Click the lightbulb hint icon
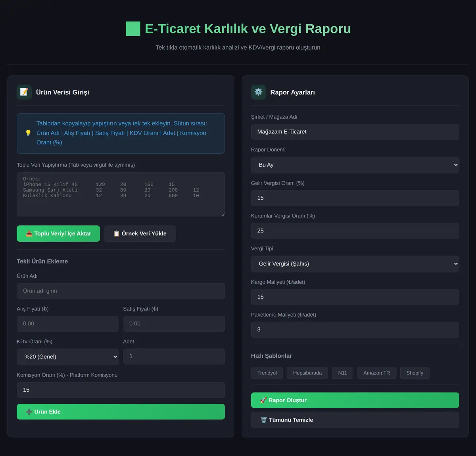This screenshot has height=456, width=476. 28,133
